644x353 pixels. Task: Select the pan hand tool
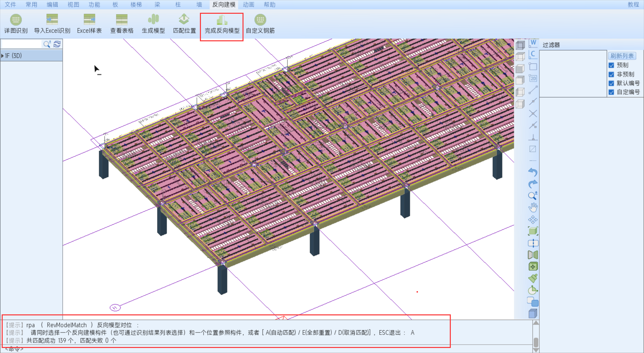[533, 208]
